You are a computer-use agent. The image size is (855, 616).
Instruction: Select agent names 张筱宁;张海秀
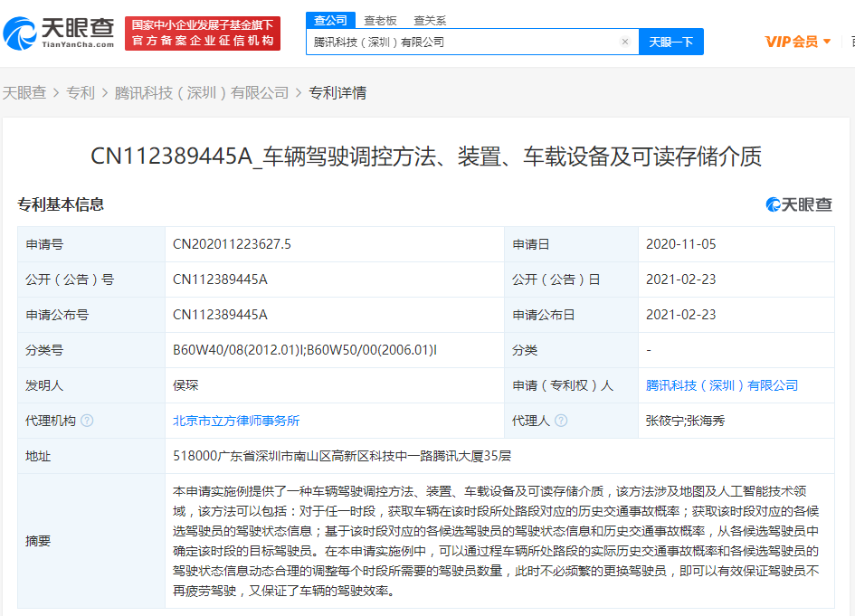click(x=686, y=421)
